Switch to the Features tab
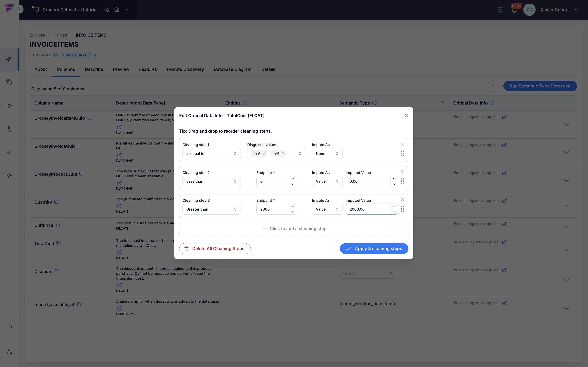This screenshot has width=588, height=367. pos(148,69)
